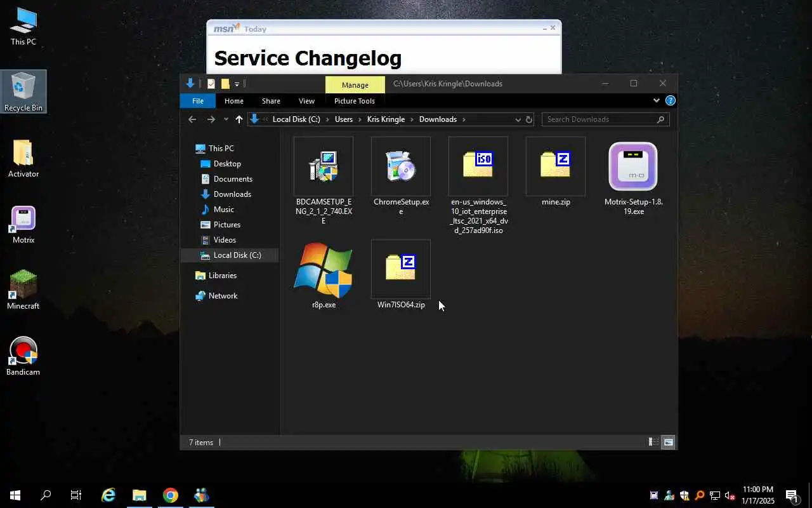
Task: Click the Bandicam desktop shortcut
Action: (x=23, y=356)
